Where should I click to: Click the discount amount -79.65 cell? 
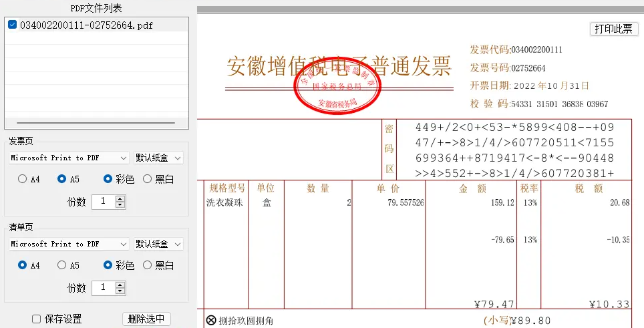tap(503, 240)
